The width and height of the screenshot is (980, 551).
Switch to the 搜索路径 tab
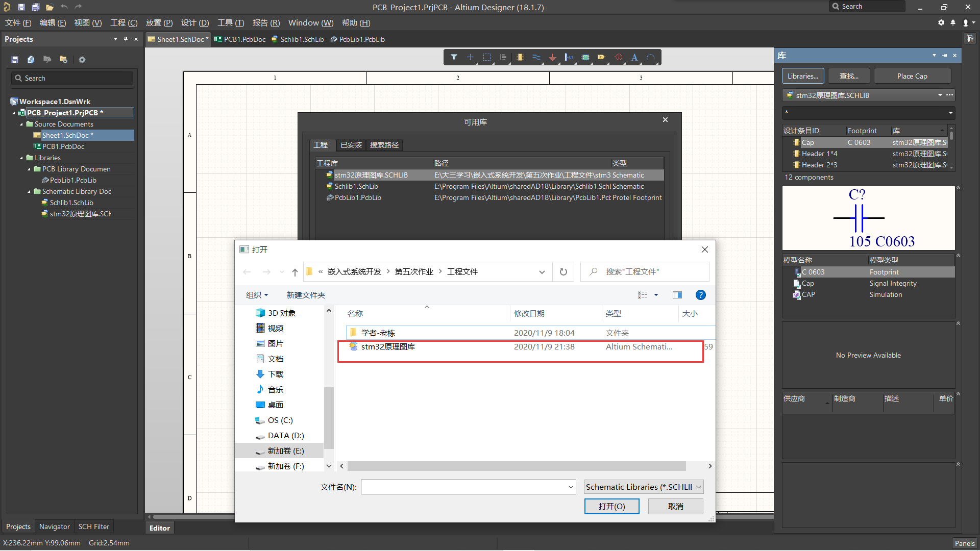pos(384,145)
